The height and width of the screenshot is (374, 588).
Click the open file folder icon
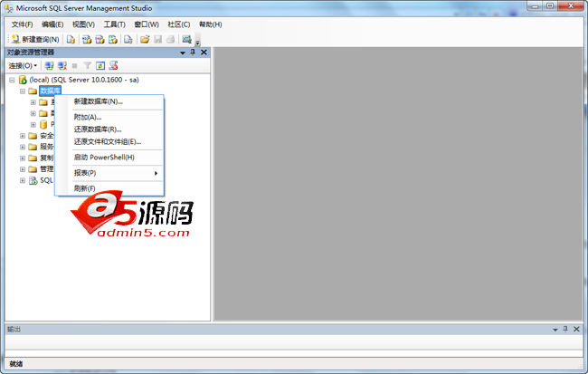point(145,39)
